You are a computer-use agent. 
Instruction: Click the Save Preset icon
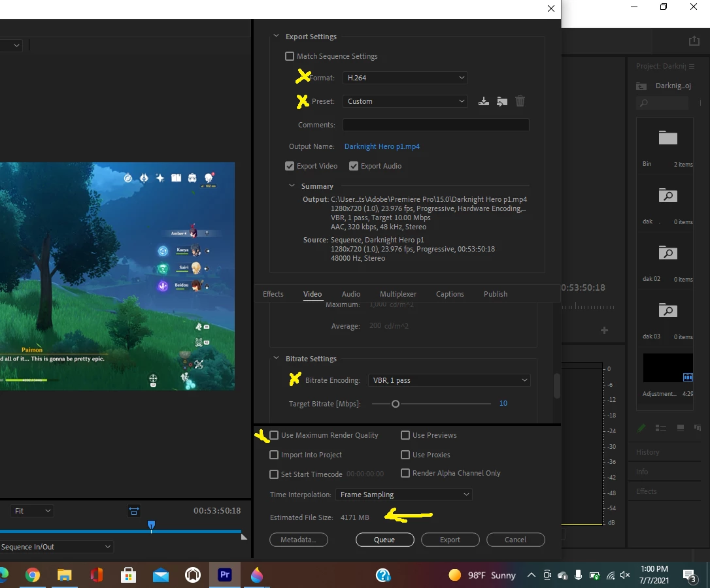484,101
